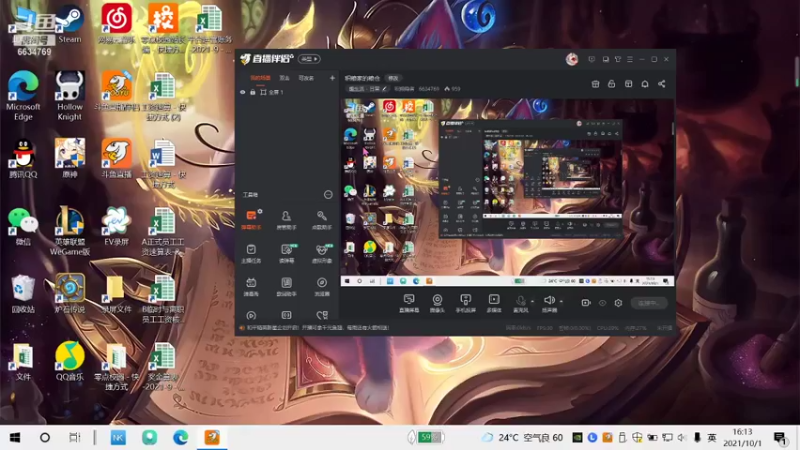
Task: Toggle the room lock icon above preview
Action: point(611,84)
